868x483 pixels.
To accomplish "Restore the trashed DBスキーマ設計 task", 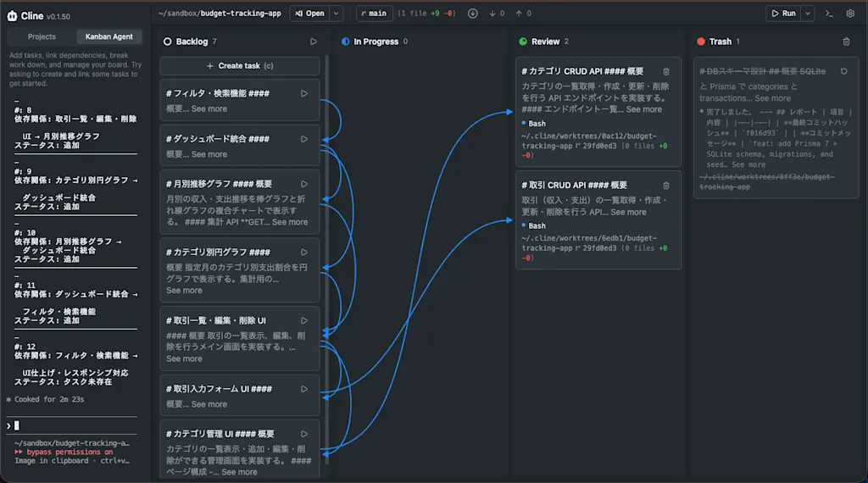I will click(x=843, y=71).
